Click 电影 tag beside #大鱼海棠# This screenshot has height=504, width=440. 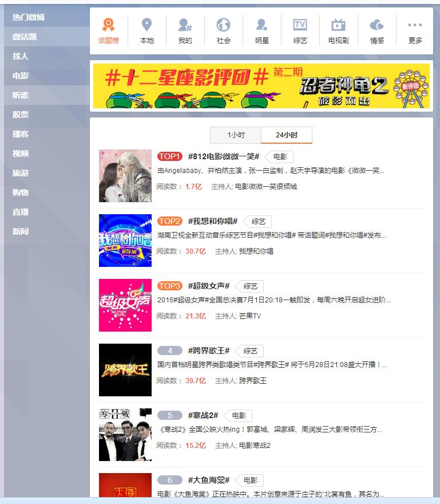pos(250,481)
